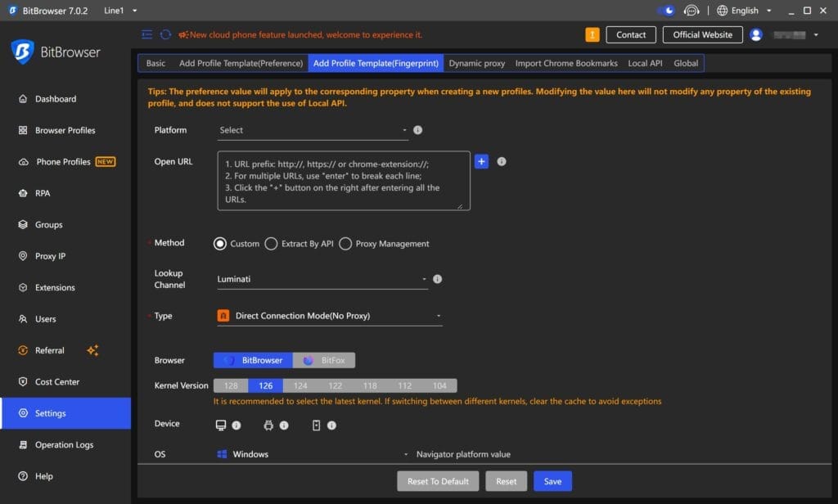Image resolution: width=838 pixels, height=504 pixels.
Task: Switch to the Global tab
Action: coord(686,63)
